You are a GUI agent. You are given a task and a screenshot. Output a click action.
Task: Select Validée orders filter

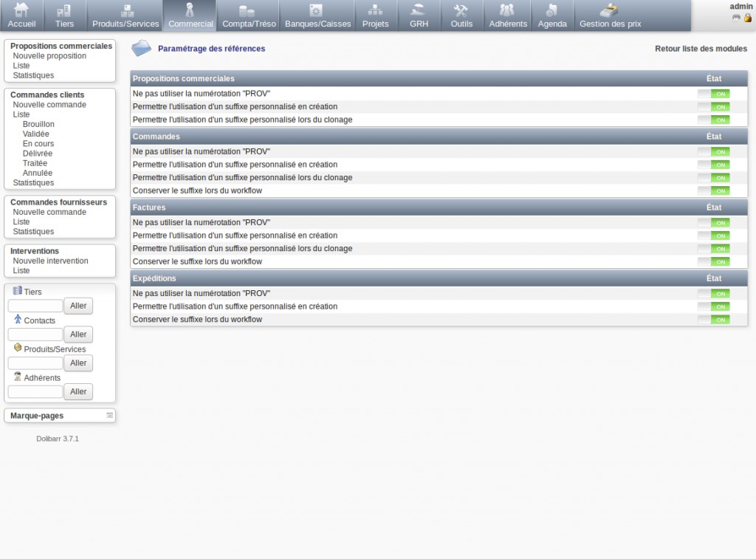coord(35,134)
